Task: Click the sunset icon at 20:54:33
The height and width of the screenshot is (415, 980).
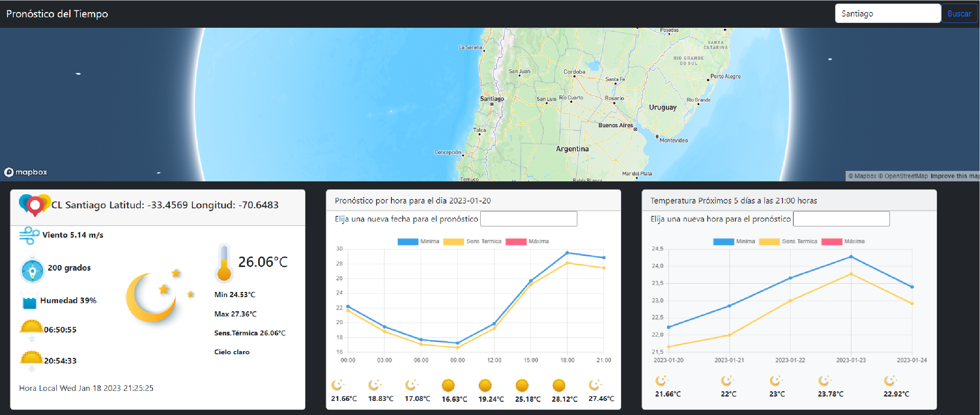Action: pyautogui.click(x=31, y=360)
